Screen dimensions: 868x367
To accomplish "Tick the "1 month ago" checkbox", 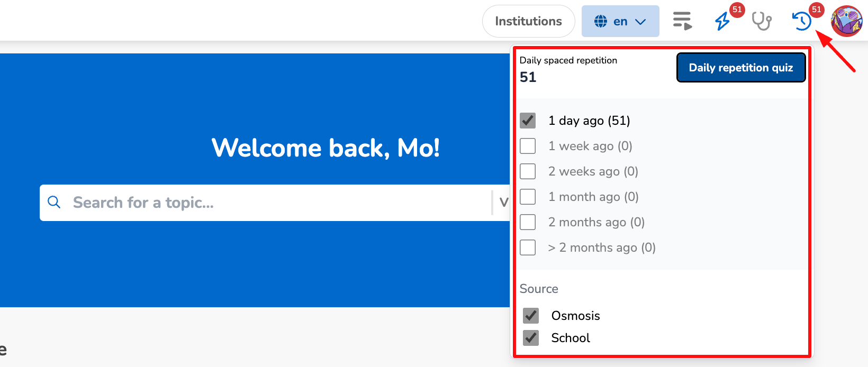I will [528, 197].
